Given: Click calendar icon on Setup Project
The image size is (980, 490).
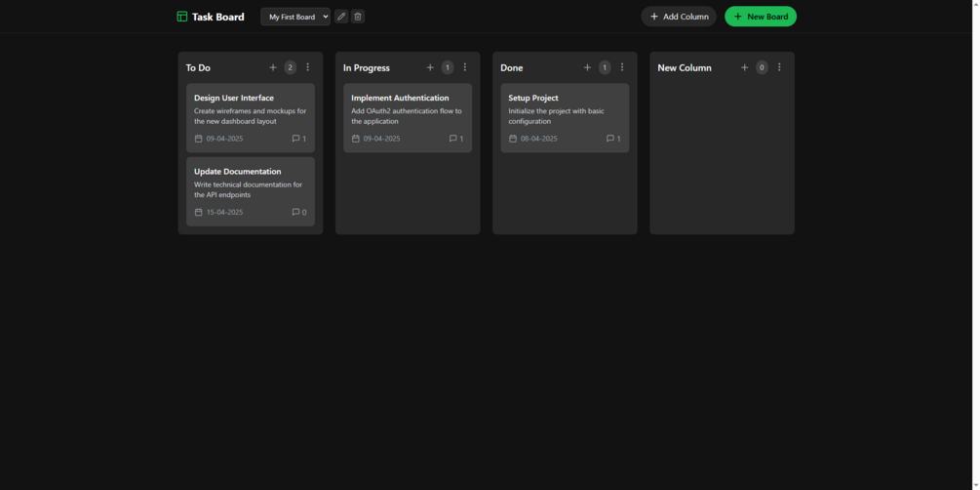Looking at the screenshot, I should tap(513, 139).
